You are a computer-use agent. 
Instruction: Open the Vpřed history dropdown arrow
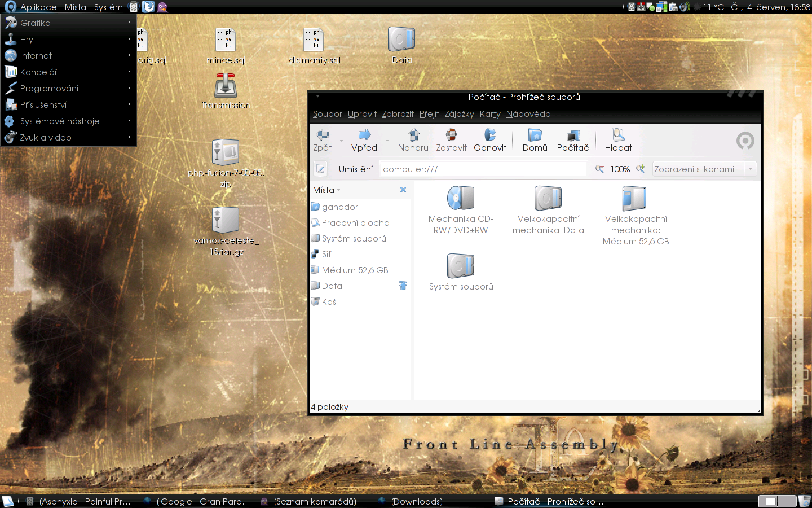pos(387,141)
